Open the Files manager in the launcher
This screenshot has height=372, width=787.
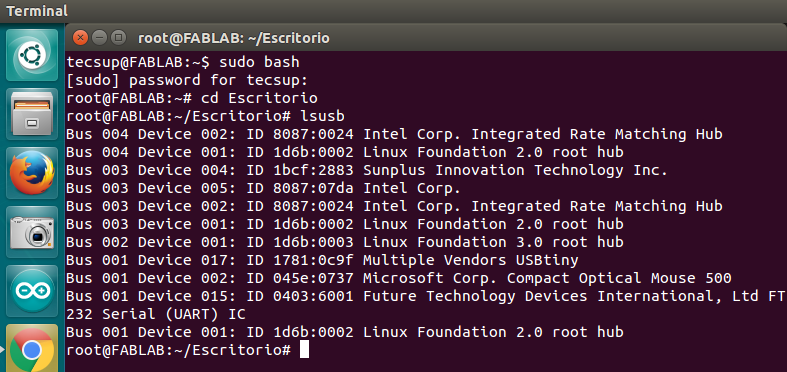(32, 114)
